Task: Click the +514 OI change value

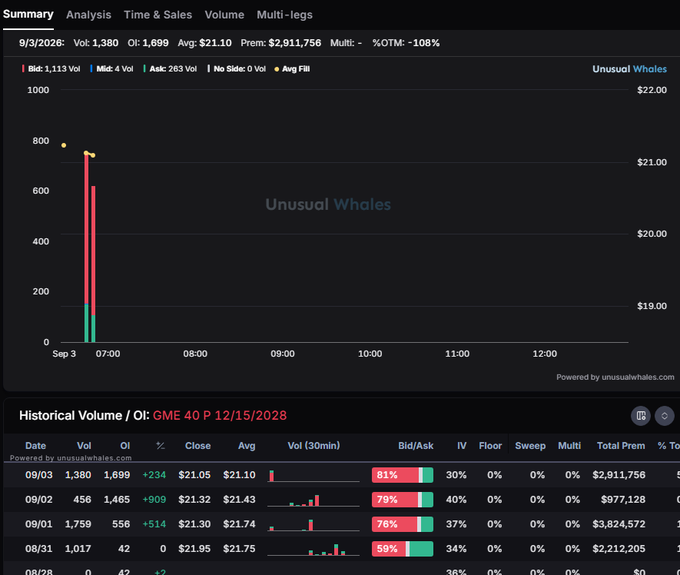Action: click(154, 524)
